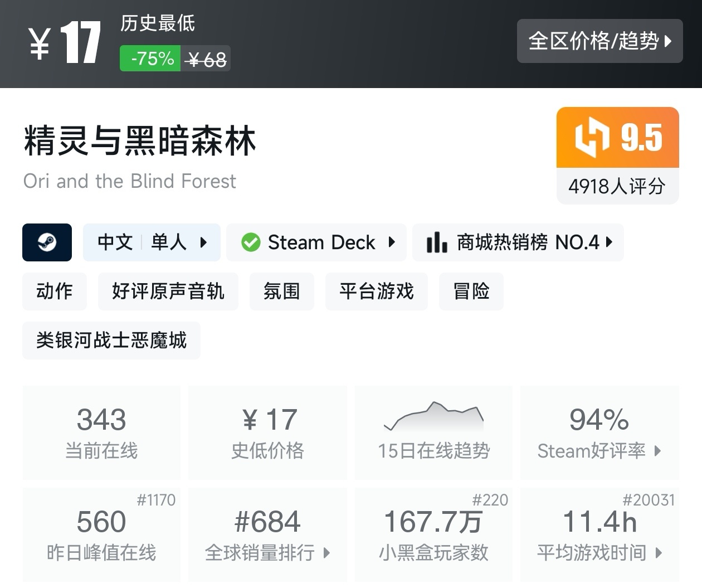Click the #20031 rank label

tap(649, 500)
